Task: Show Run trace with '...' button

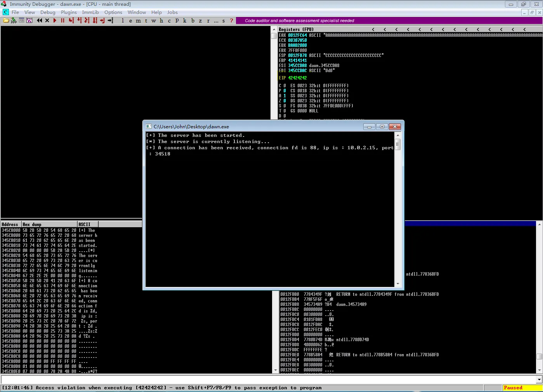Action: tap(216, 21)
